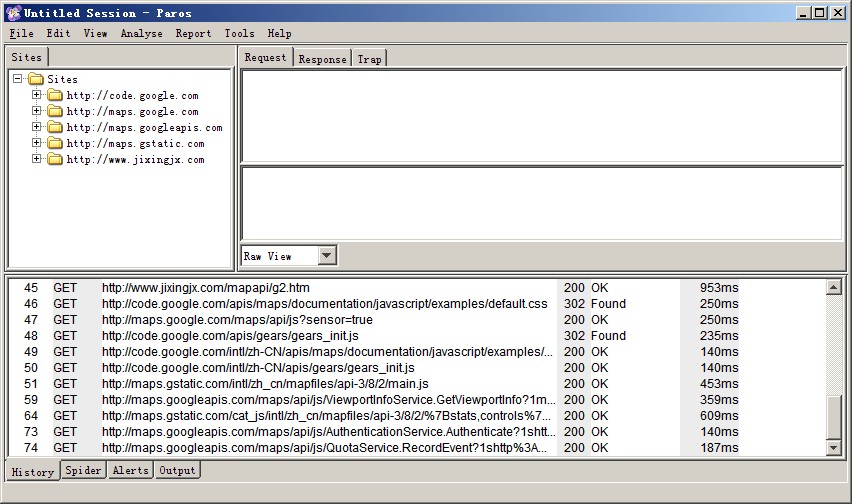The width and height of the screenshot is (852, 504).
Task: Switch to the Request tab
Action: tap(265, 57)
